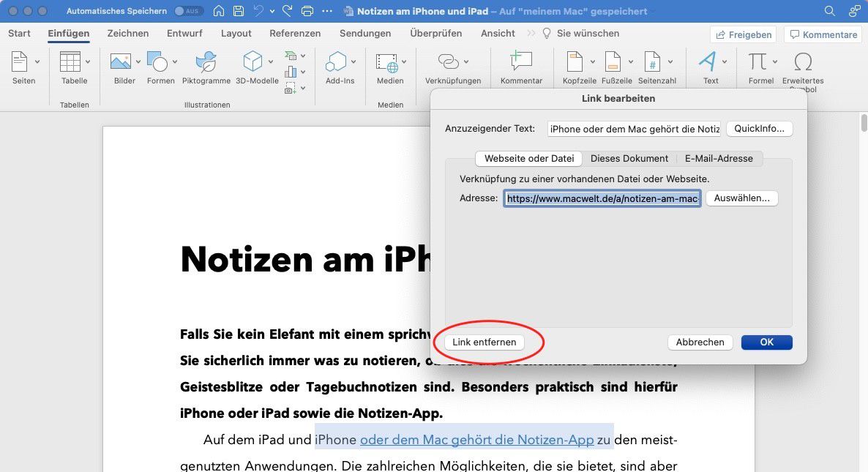Click the Text A icon
Image resolution: width=868 pixels, height=472 pixels.
pyautogui.click(x=707, y=61)
